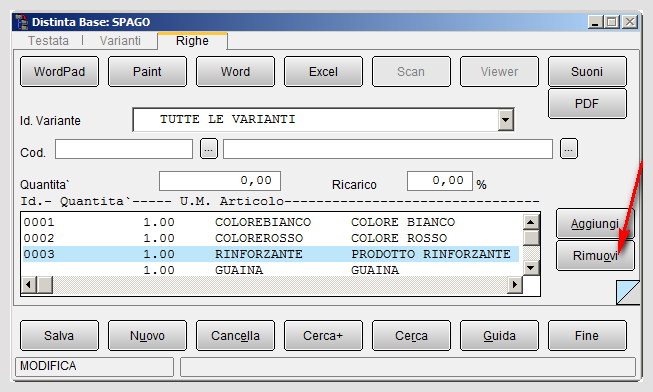The width and height of the screenshot is (653, 392).
Task: Focus the article description input field
Action: [388, 149]
